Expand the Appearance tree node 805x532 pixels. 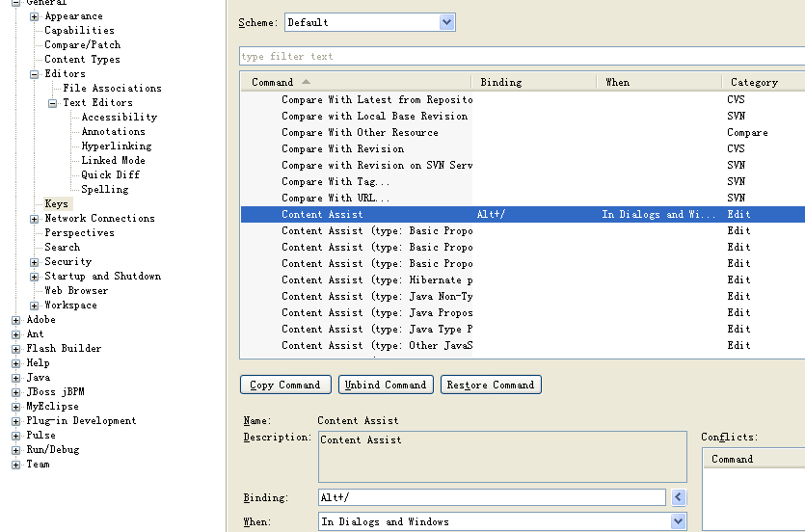35,16
